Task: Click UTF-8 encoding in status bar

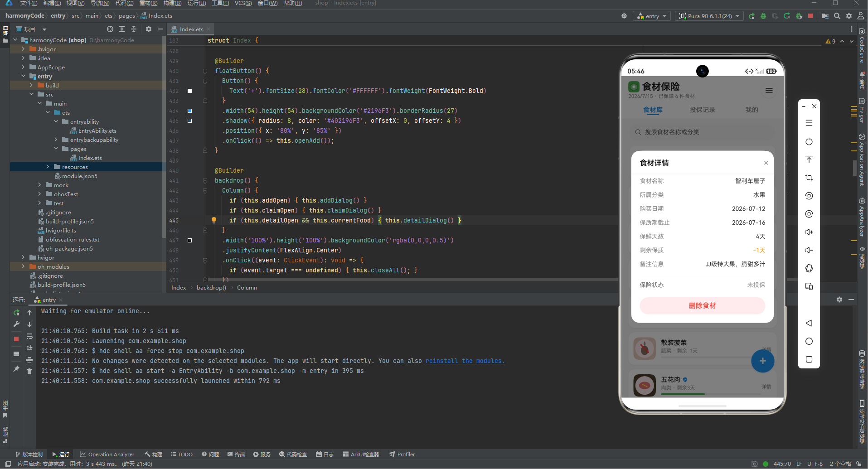Action: pos(815,464)
